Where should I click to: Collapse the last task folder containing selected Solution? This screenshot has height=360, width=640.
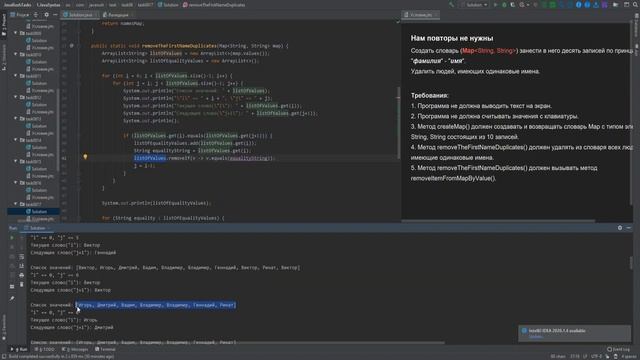[x=16, y=204]
